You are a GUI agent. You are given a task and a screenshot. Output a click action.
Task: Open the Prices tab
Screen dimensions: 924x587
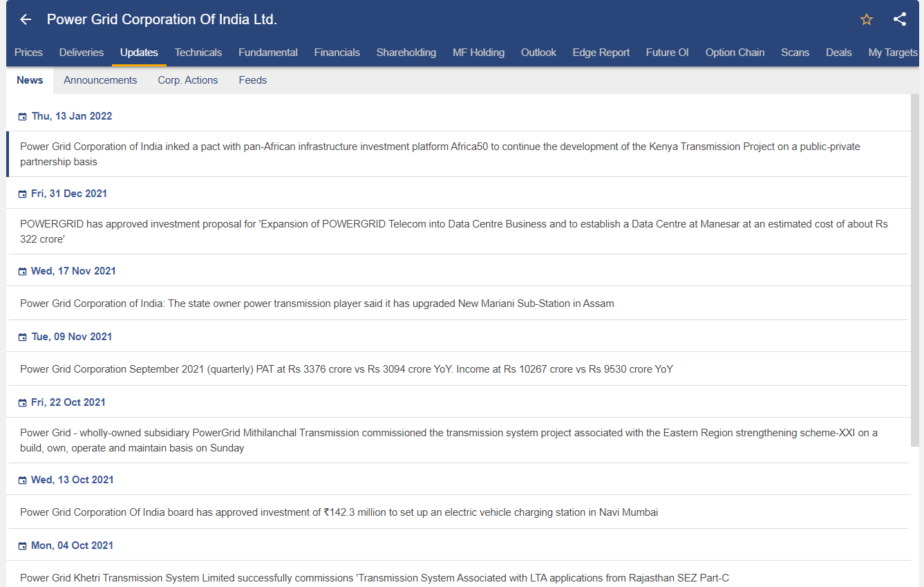pos(28,53)
